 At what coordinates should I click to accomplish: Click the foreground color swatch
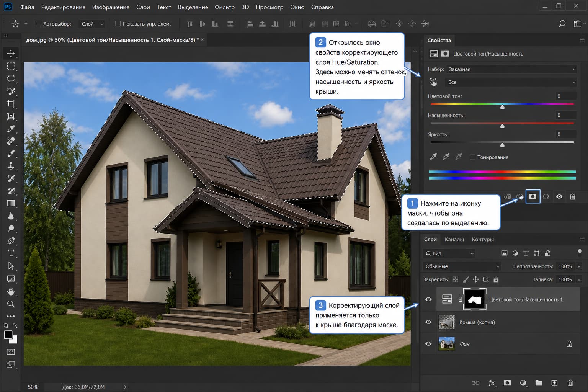(x=8, y=335)
